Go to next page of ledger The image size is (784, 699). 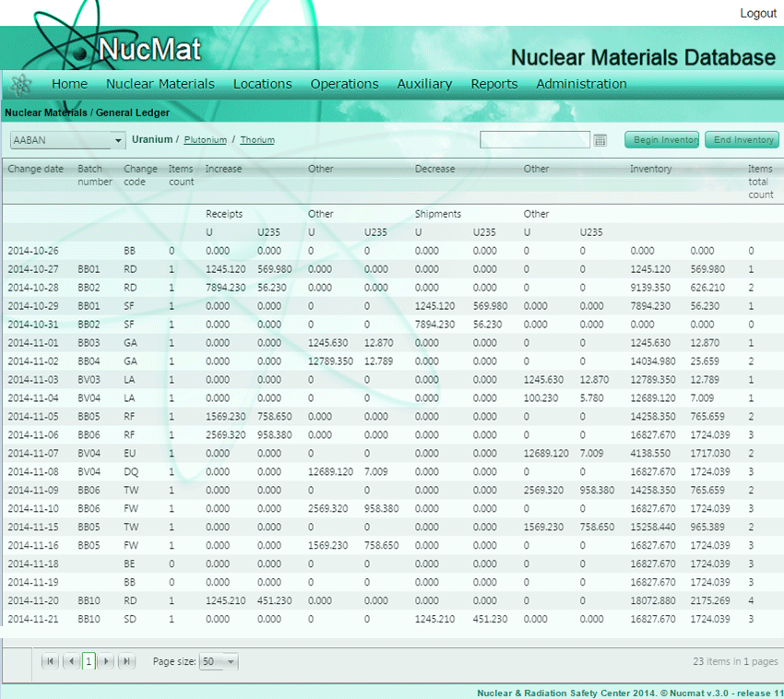(x=107, y=661)
